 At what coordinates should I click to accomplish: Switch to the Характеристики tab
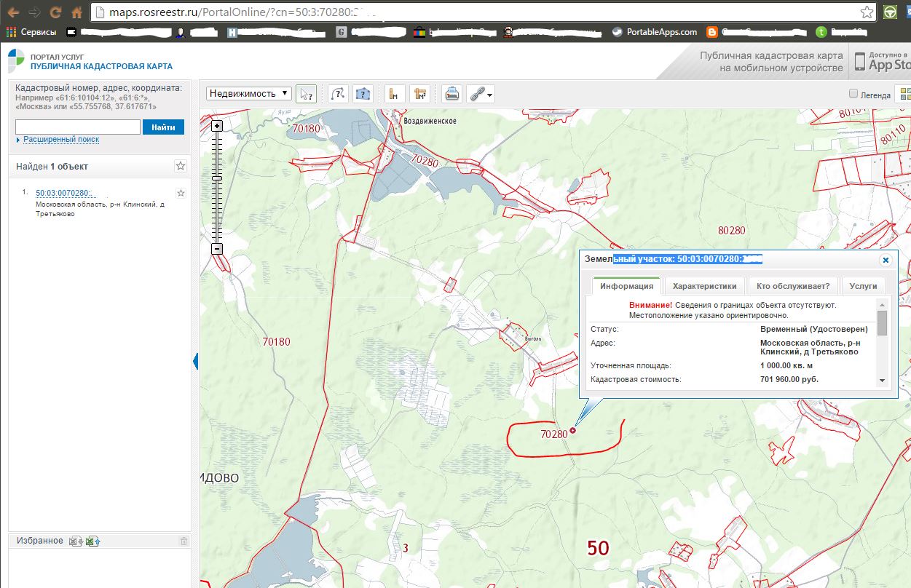706,286
